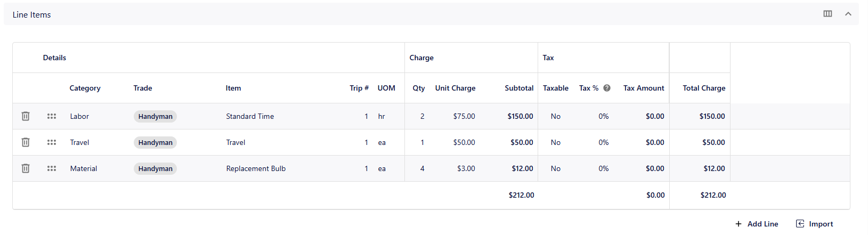The width and height of the screenshot is (868, 235).
Task: Click drag handle for Travel row
Action: point(52,142)
